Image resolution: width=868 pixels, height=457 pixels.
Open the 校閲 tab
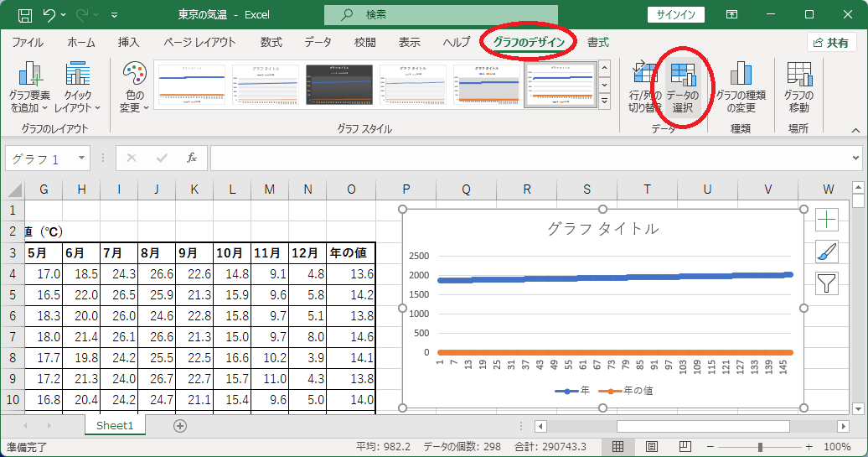point(364,43)
